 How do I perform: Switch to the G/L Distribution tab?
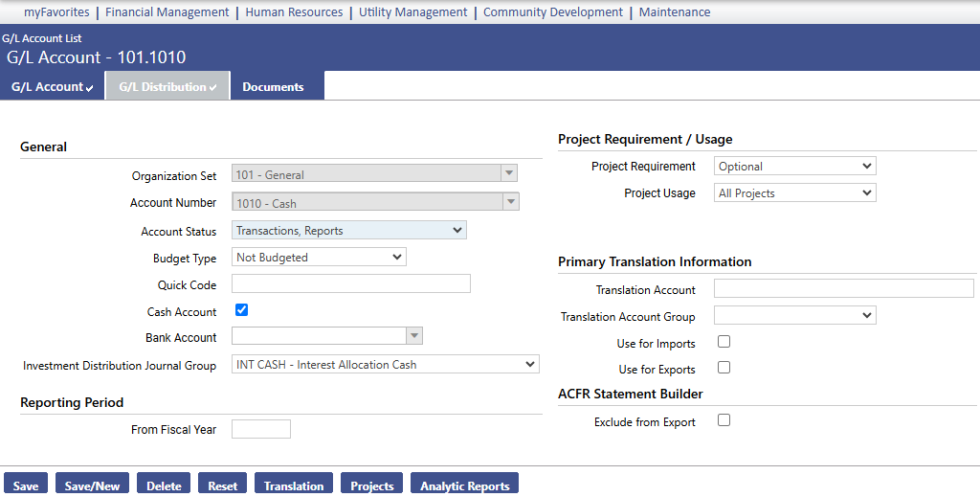pos(167,86)
